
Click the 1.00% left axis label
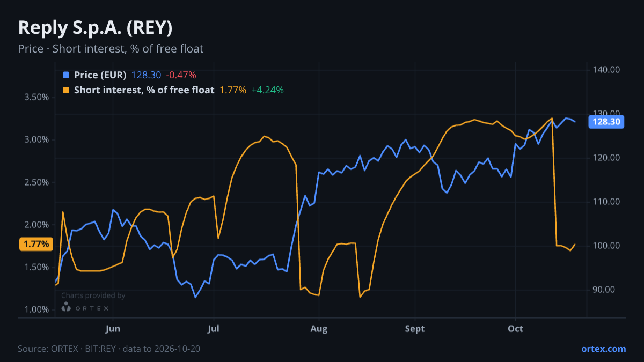36,309
